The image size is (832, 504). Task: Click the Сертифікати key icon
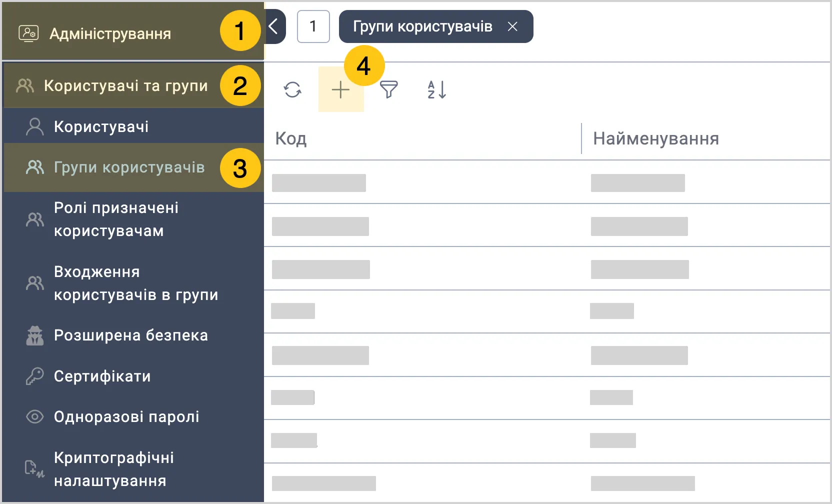pos(34,376)
